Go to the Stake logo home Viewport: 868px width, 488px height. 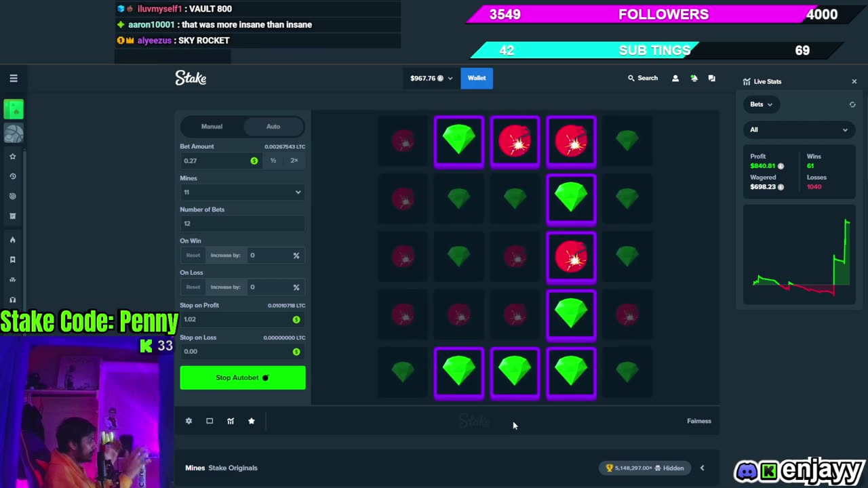(191, 78)
